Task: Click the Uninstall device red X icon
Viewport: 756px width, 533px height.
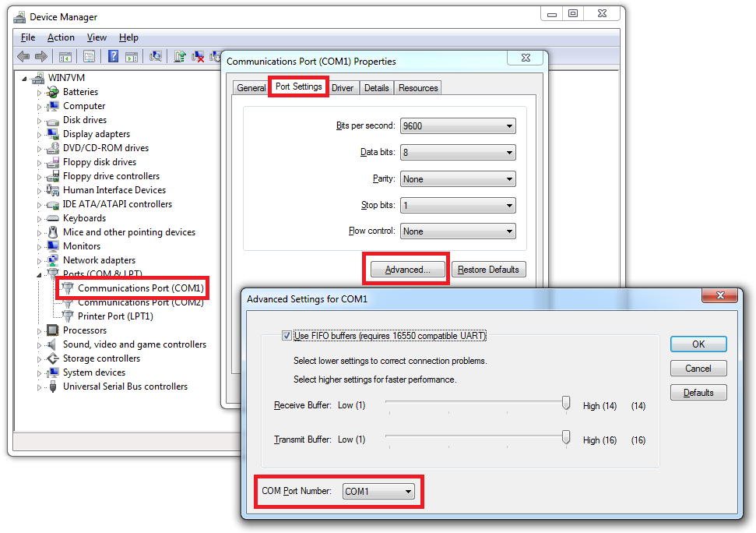Action: [199, 56]
